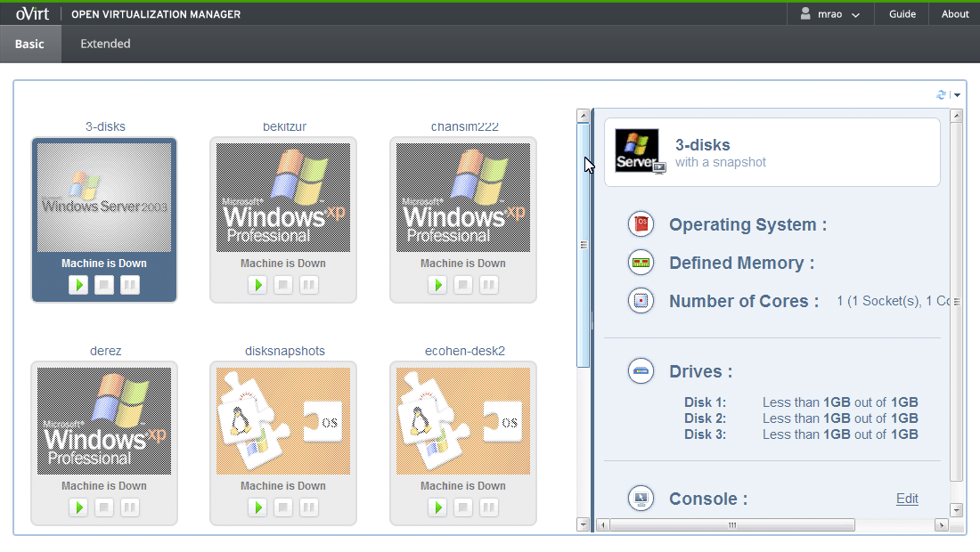Switch to the Extended tab

[x=105, y=44]
